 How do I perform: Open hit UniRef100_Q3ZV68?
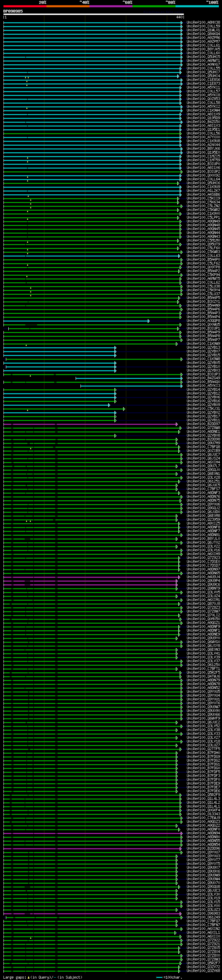[x=203, y=971]
